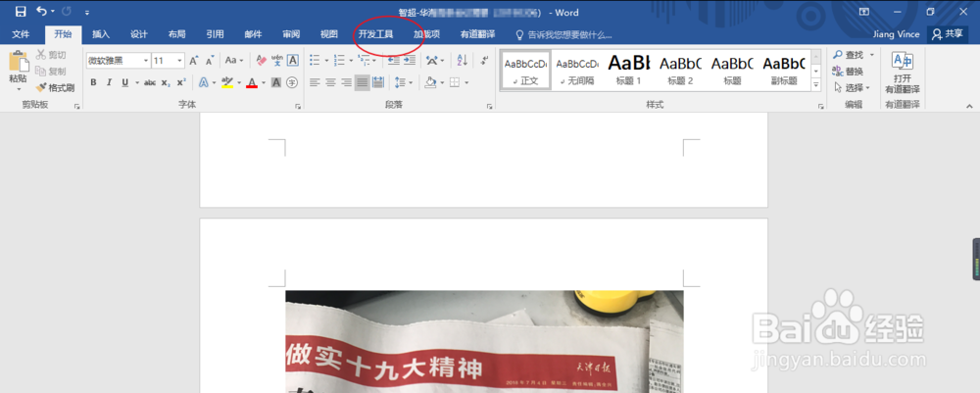Switch to the Insert (插入) tab

pyautogui.click(x=101, y=34)
